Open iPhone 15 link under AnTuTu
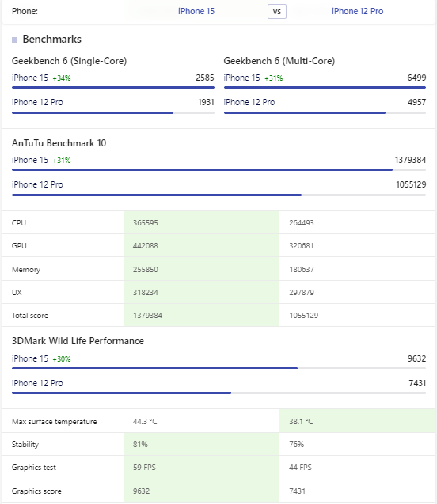The height and width of the screenshot is (504, 437). [x=30, y=160]
